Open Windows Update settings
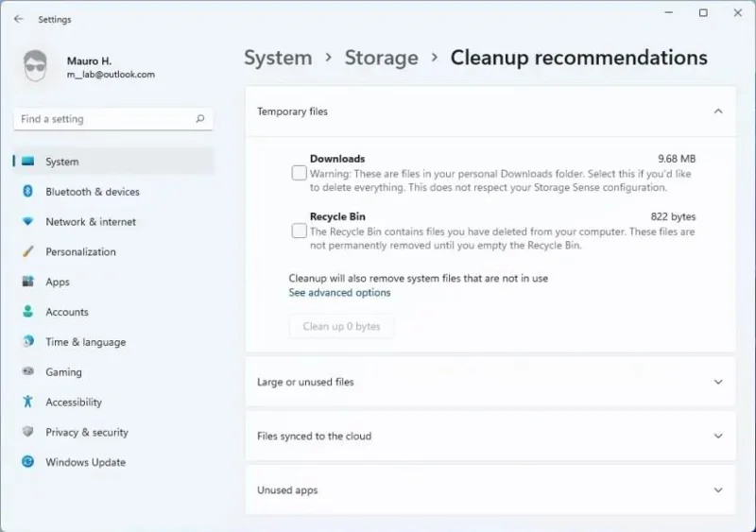This screenshot has height=532, width=756. tap(113, 462)
